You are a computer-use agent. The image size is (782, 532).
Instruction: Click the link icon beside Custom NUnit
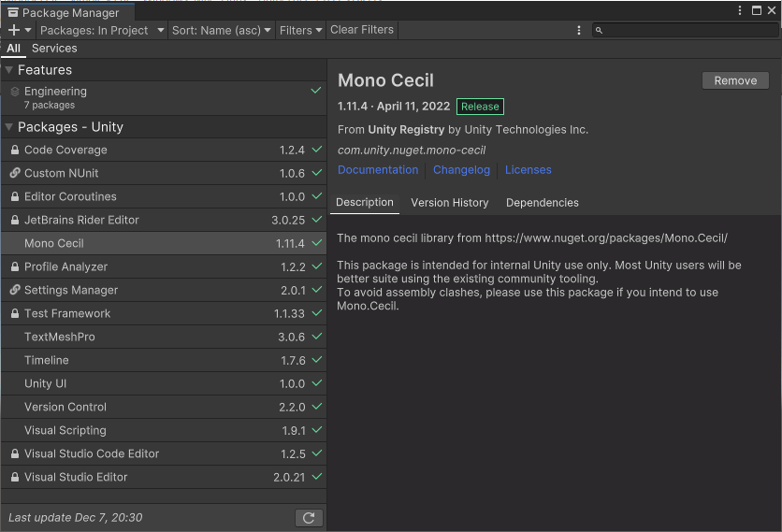coord(15,173)
